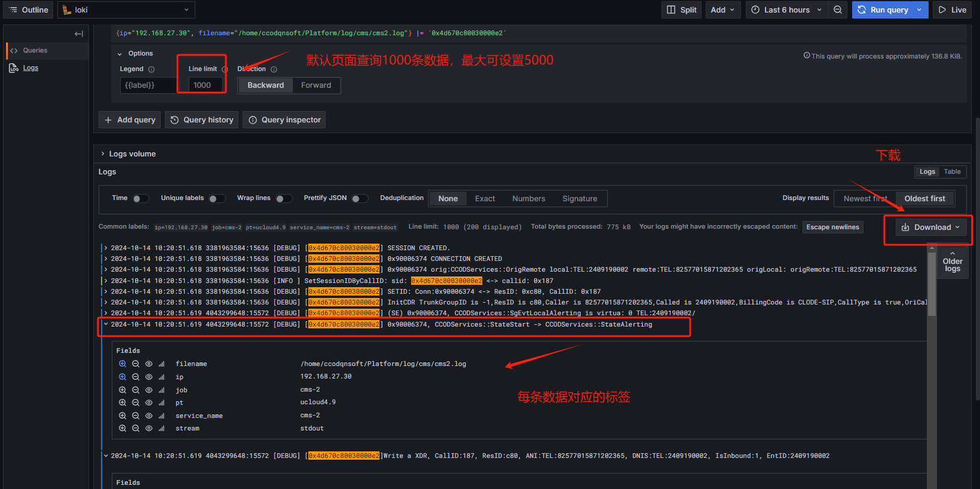Switch to the Table view tab
Screen dimensions: 980x489
tap(953, 171)
